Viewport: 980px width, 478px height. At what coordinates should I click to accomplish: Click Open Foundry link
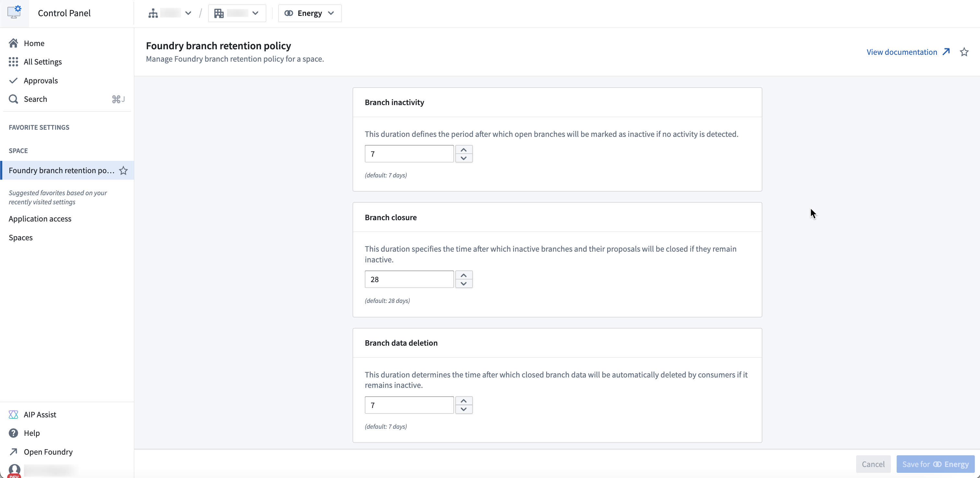click(48, 452)
